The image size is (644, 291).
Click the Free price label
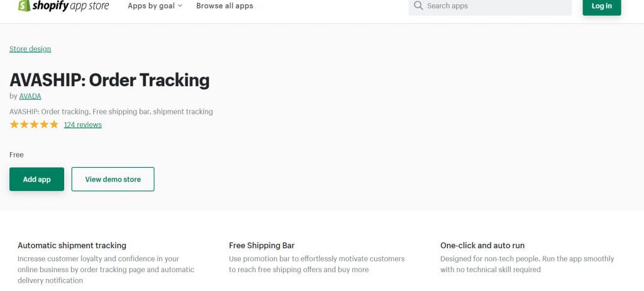pyautogui.click(x=16, y=155)
